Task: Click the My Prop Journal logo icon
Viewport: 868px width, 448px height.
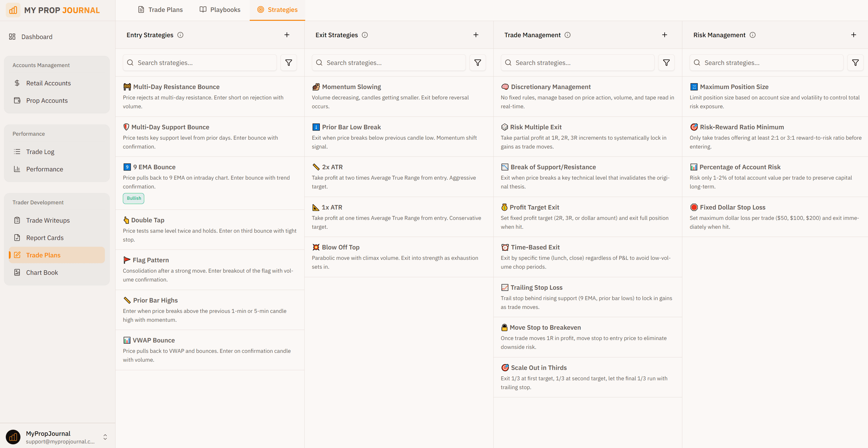Action: [13, 10]
